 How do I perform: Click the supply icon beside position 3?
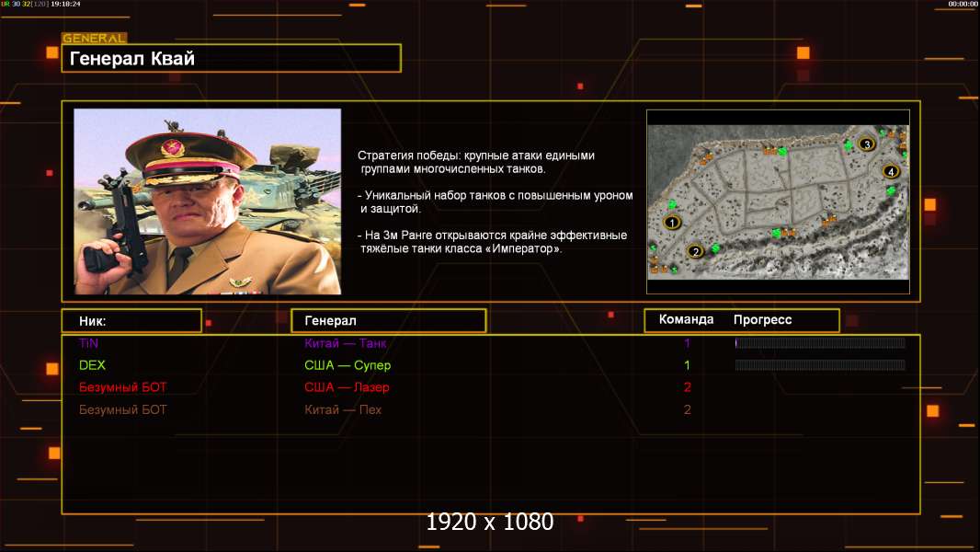click(x=849, y=145)
